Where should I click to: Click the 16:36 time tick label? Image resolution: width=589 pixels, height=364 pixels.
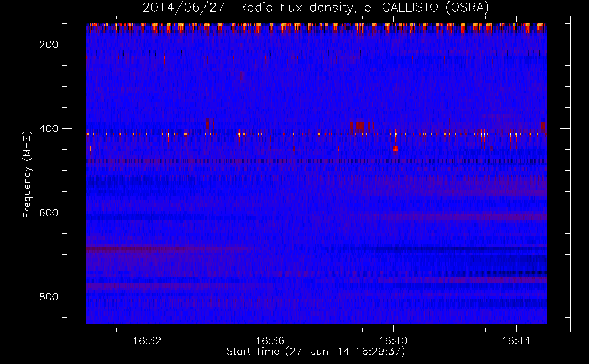click(x=270, y=341)
